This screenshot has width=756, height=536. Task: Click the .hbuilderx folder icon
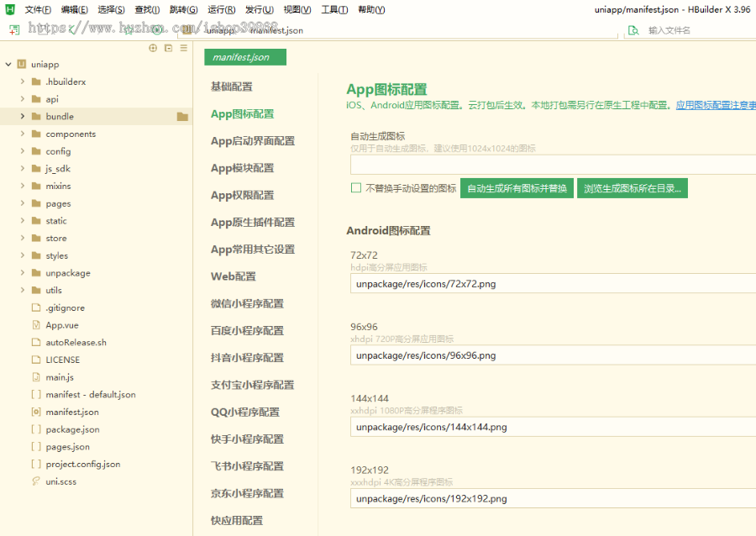[x=36, y=81]
